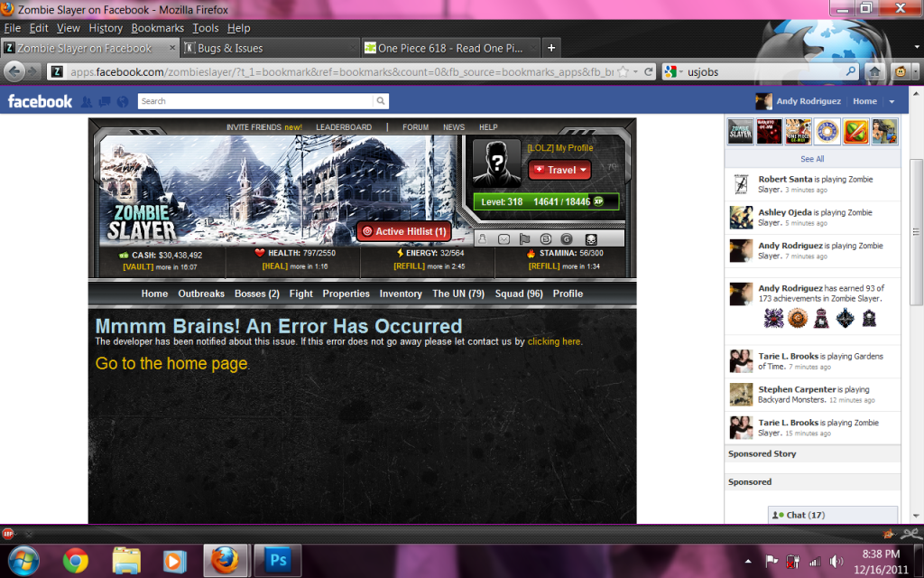Viewport: 924px width, 578px height.
Task: Click the Go to the home page link
Action: pos(171,363)
